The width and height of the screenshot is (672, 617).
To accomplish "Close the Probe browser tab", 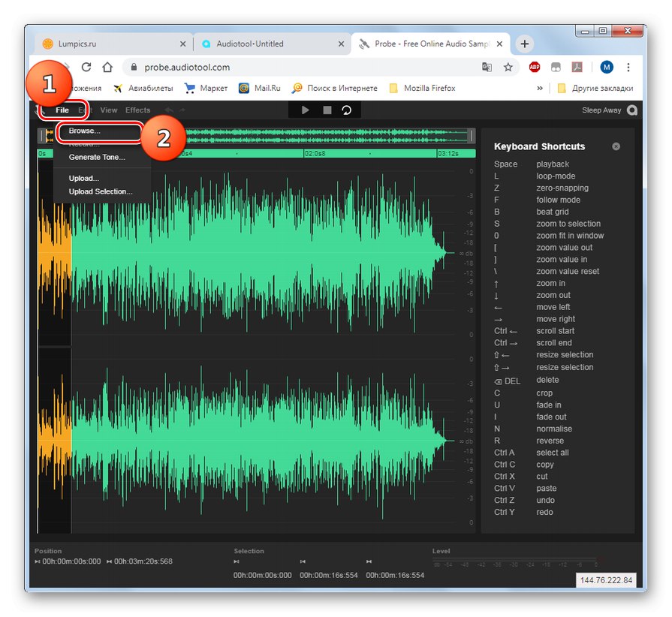I will pyautogui.click(x=499, y=44).
